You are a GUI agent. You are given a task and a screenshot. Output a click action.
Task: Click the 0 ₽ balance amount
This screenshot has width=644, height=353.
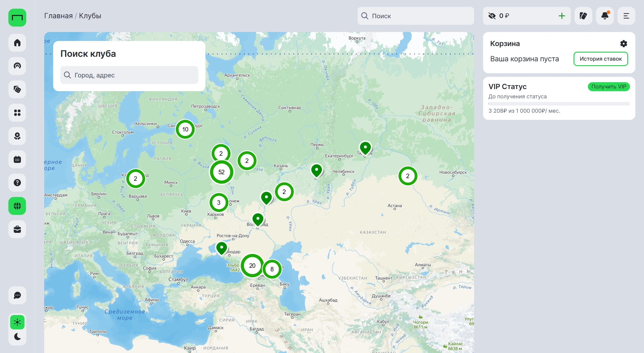click(504, 16)
